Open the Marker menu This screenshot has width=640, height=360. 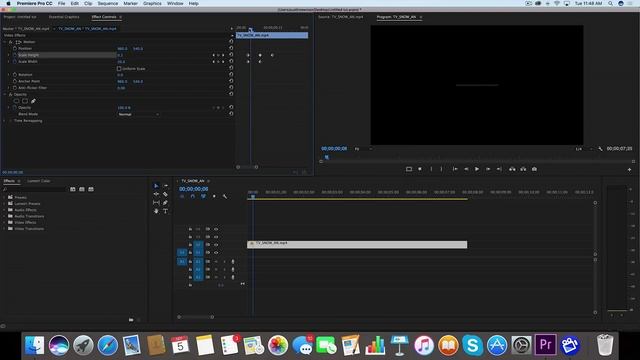coord(131,3)
